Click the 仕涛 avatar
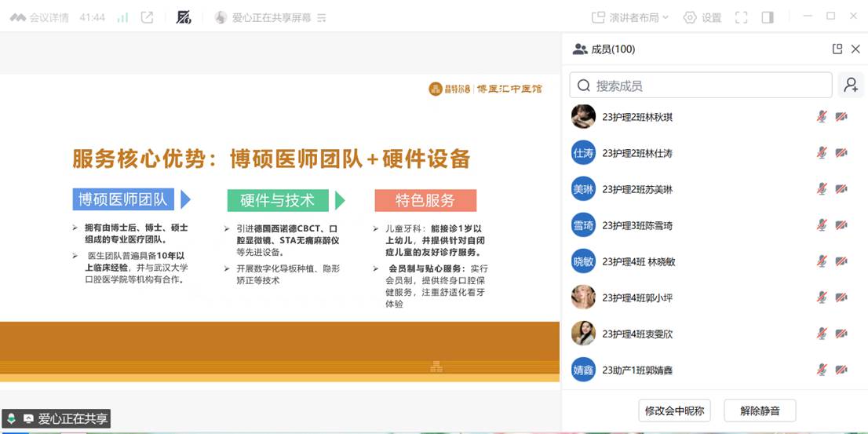Image resolution: width=868 pixels, height=434 pixels. tap(583, 153)
